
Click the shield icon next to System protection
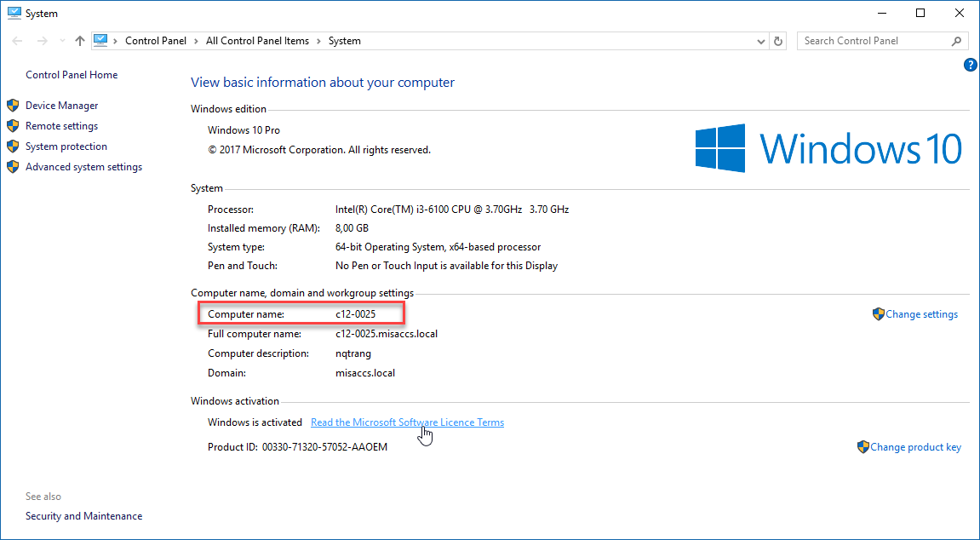pyautogui.click(x=13, y=146)
